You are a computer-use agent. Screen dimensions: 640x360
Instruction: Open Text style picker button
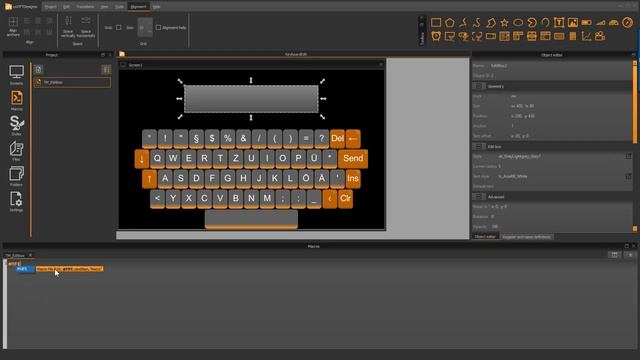click(629, 176)
